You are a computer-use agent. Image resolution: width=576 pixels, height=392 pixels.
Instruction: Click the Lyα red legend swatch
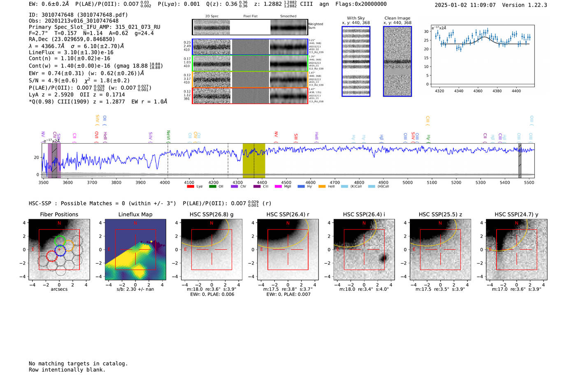[x=190, y=186]
